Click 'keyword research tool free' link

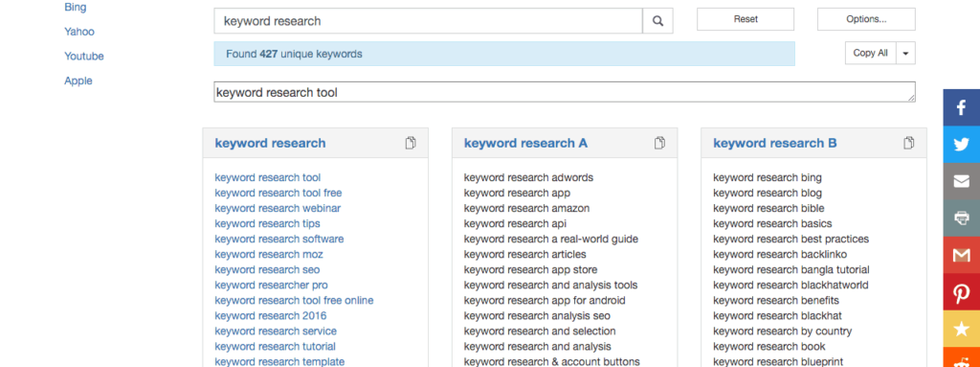278,193
